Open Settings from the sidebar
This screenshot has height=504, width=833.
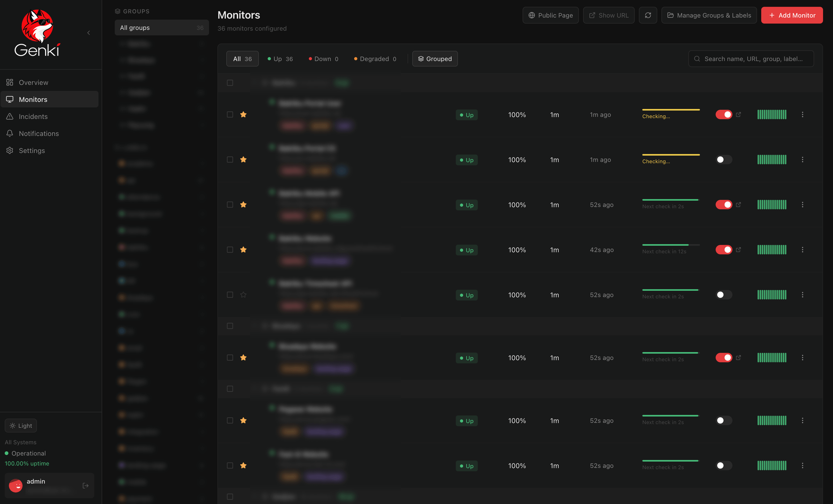click(50, 150)
